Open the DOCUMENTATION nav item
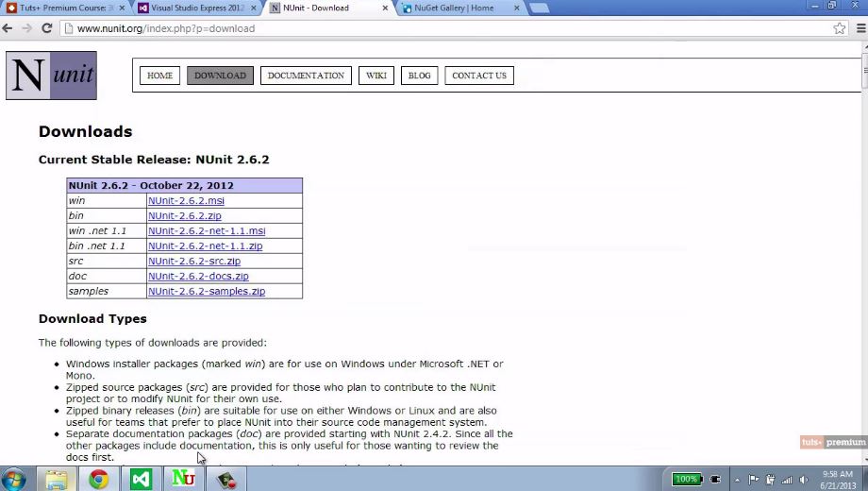 click(306, 76)
